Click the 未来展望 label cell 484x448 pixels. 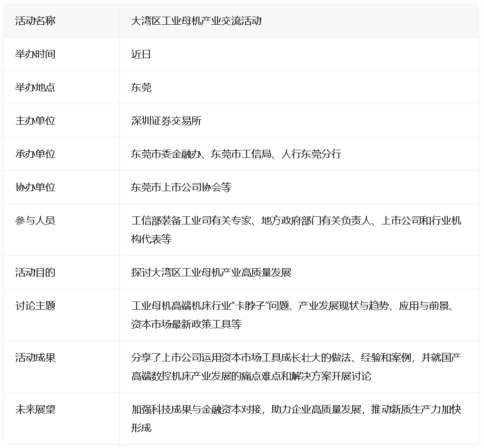35,409
